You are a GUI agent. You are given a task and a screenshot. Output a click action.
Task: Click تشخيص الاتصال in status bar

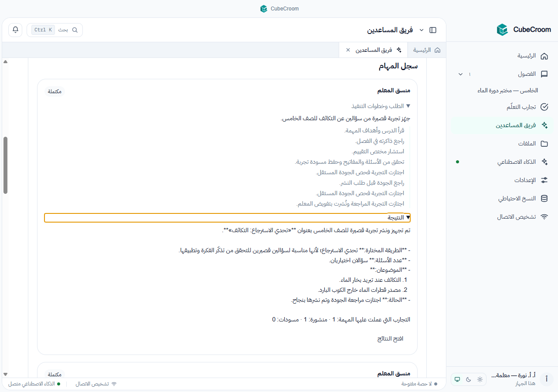pos(96,384)
